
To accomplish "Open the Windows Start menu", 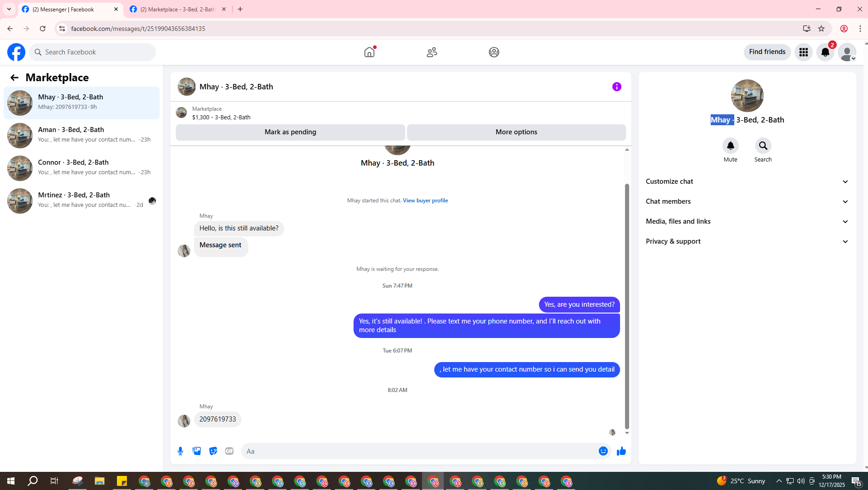I will point(11,481).
